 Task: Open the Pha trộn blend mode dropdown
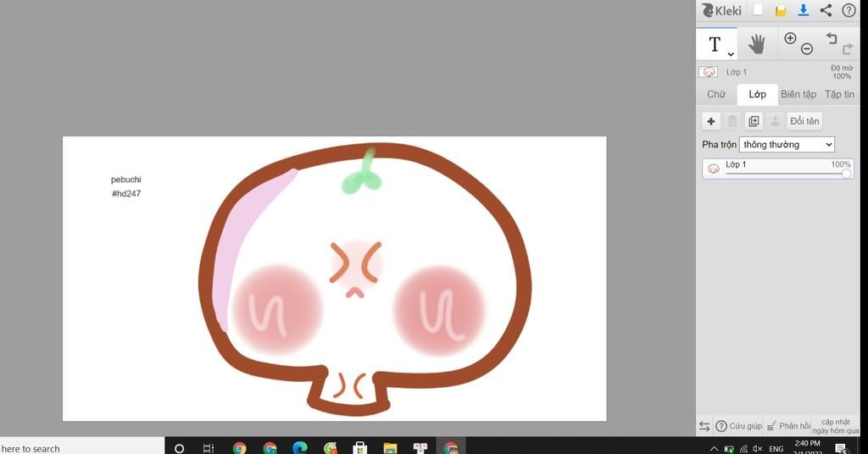(x=787, y=144)
